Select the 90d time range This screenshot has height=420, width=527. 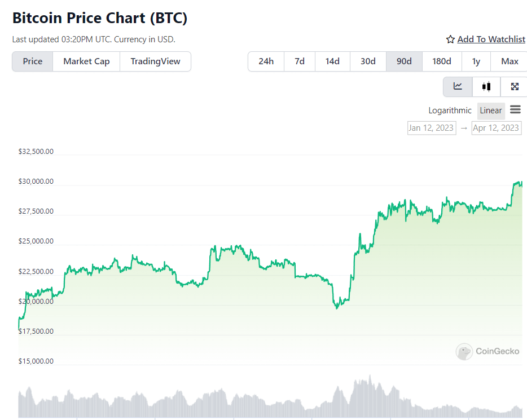(x=404, y=61)
